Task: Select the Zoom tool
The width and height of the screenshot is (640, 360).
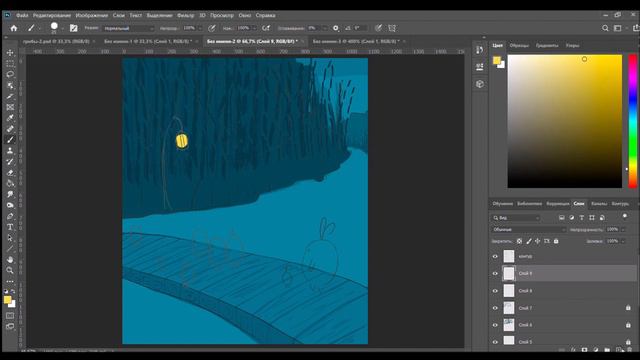Action: click(10, 270)
